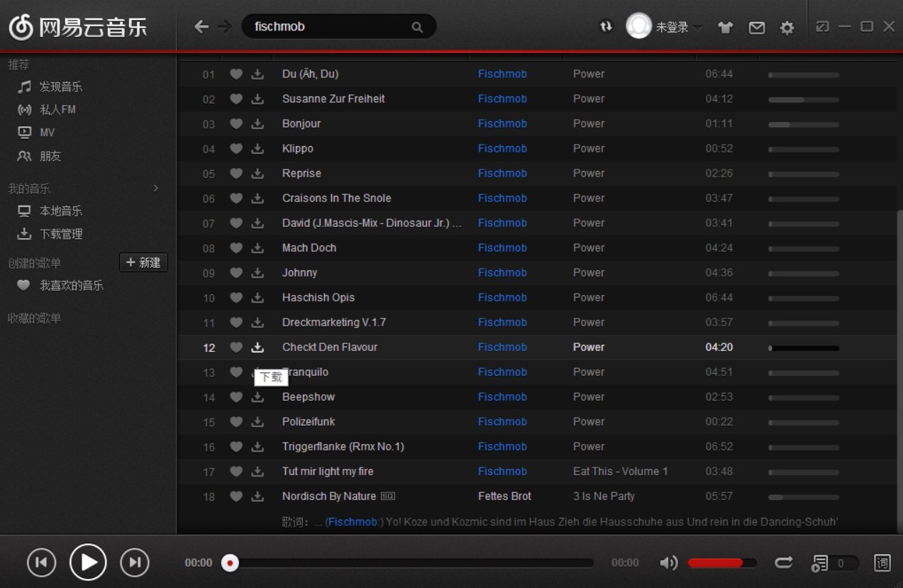Screen dimensions: 903x588
Task: Download Checkt Den Flavour track
Action: [x=257, y=347]
